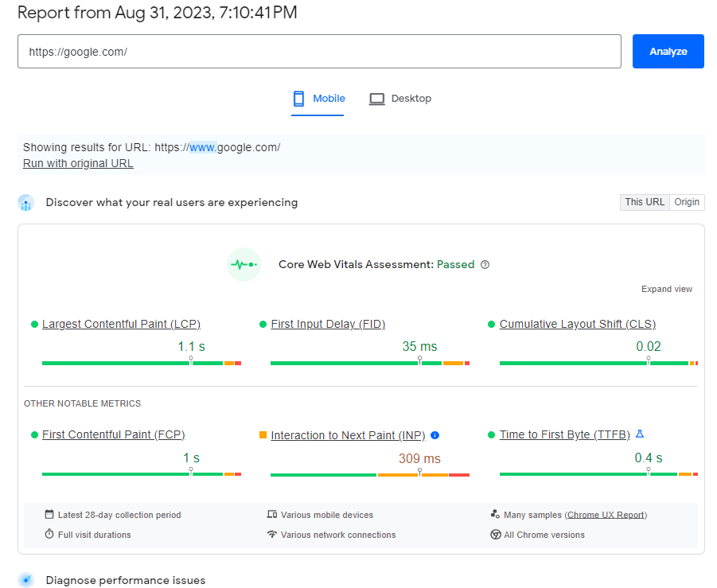This screenshot has height=588, width=717.
Task: Click the calendar icon for collection period
Action: (x=49, y=514)
